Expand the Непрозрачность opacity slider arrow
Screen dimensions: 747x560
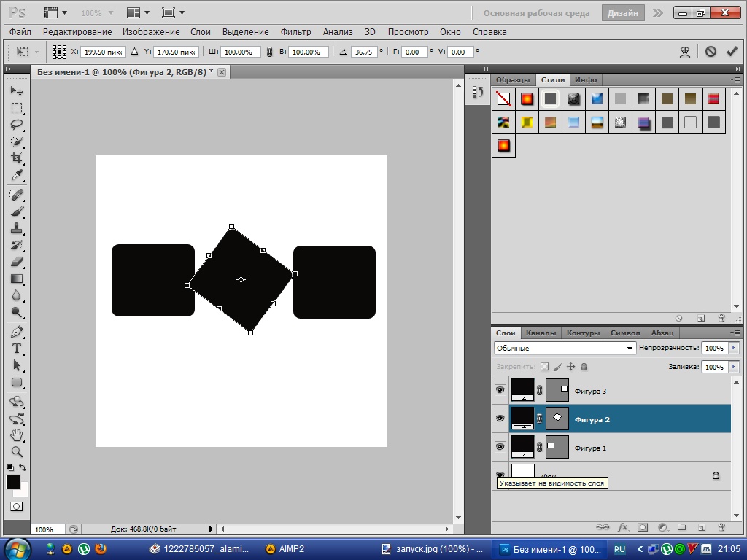pyautogui.click(x=733, y=349)
